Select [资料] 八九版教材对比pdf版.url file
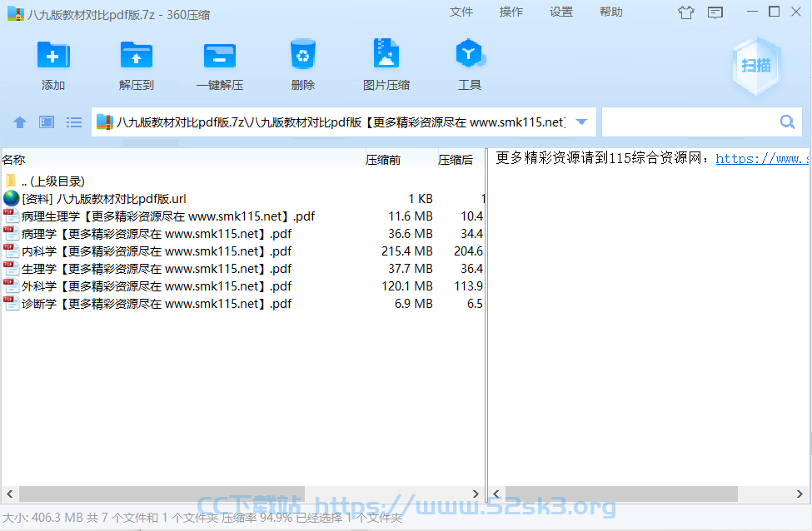The width and height of the screenshot is (812, 531). coord(103,199)
